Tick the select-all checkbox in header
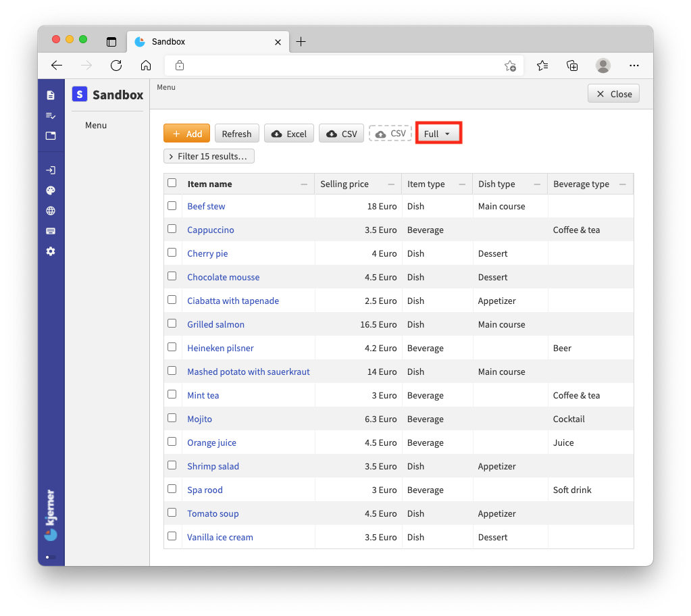Screen dimensions: 691x616 pos(172,183)
